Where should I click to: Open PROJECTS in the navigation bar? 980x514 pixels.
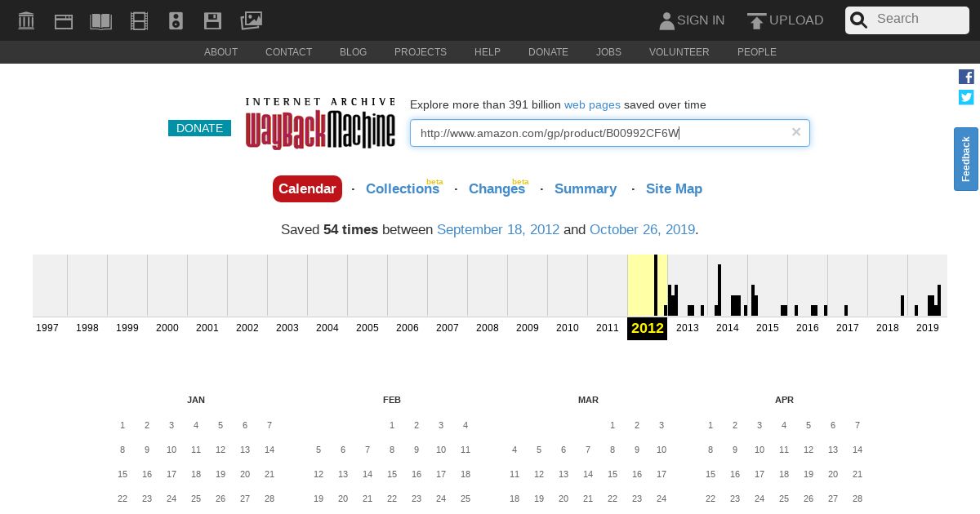[x=421, y=52]
